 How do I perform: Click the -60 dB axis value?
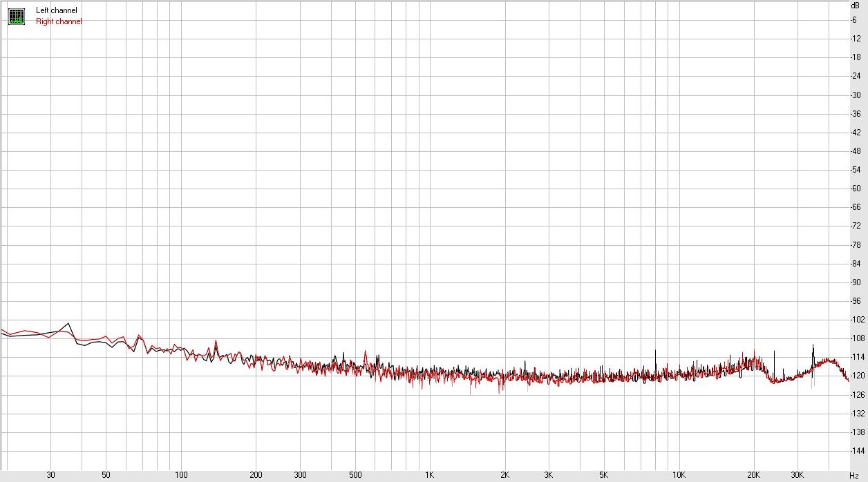pos(856,189)
